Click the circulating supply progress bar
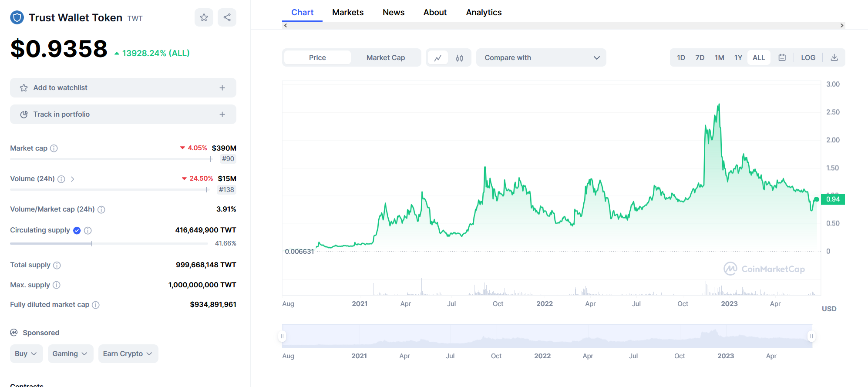The height and width of the screenshot is (387, 868). tap(109, 244)
